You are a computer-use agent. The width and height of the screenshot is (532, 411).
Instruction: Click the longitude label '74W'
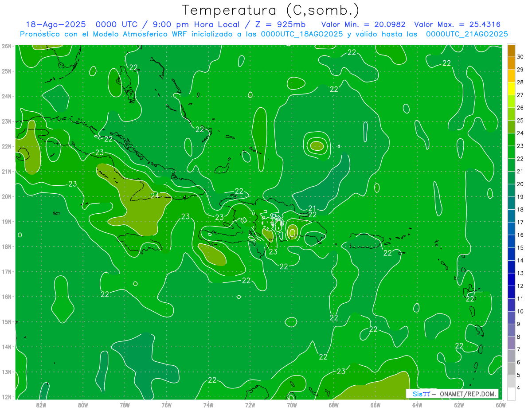(208, 405)
